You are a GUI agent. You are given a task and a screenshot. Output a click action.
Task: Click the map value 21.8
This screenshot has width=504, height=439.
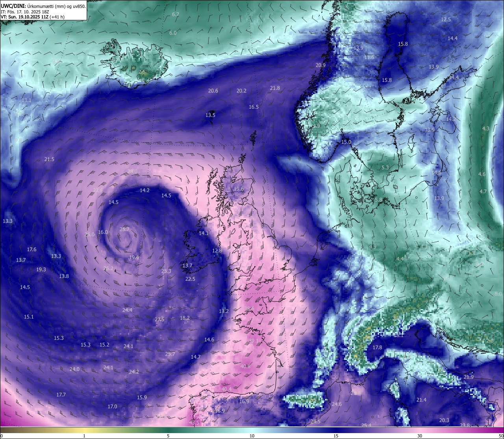point(275,88)
